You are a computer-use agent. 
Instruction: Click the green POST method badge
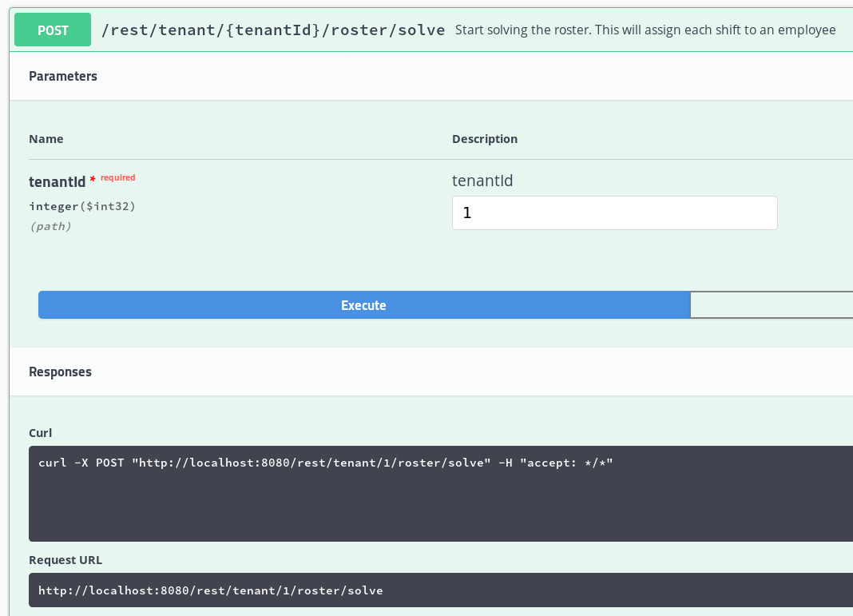[53, 30]
